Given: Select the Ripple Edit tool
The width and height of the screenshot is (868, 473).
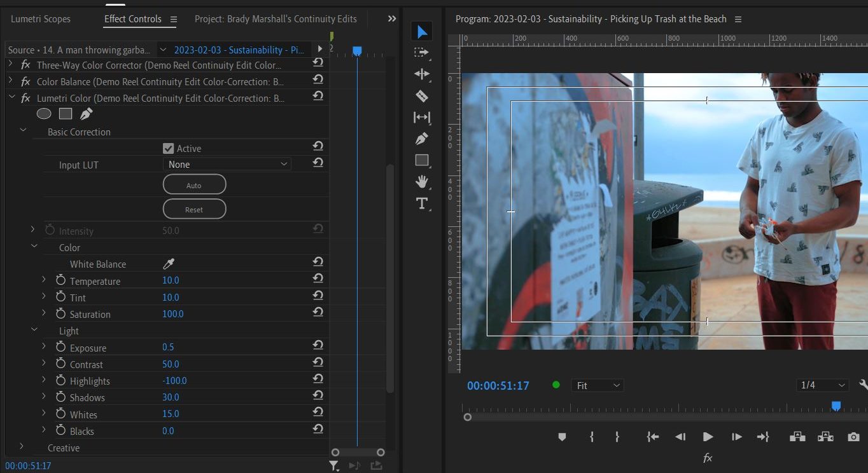Looking at the screenshot, I should pyautogui.click(x=422, y=74).
